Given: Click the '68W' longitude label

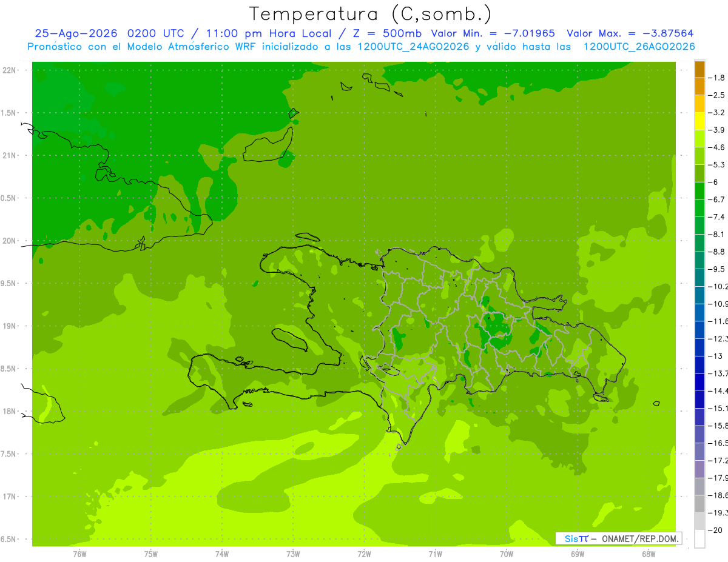Looking at the screenshot, I should coord(649,554).
